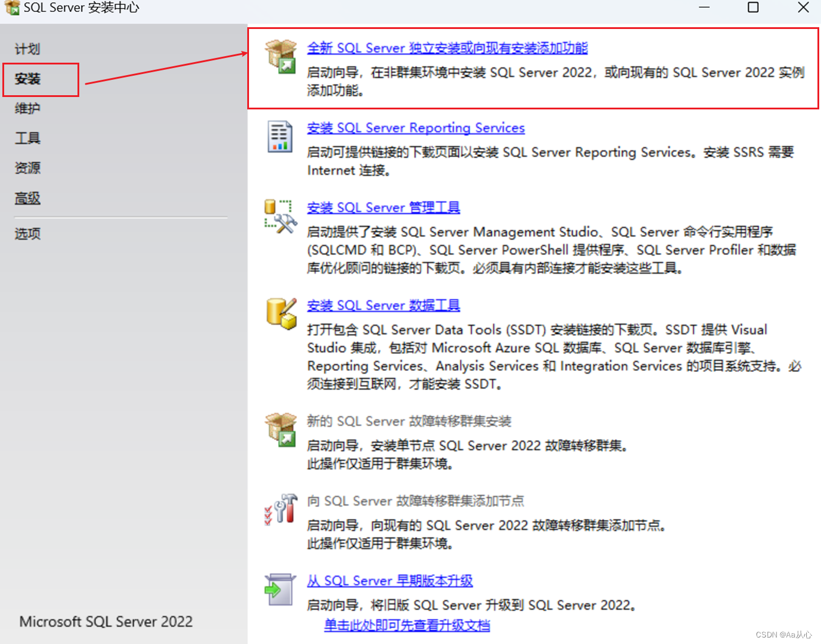Open the 选项 sidebar page

pos(27,234)
